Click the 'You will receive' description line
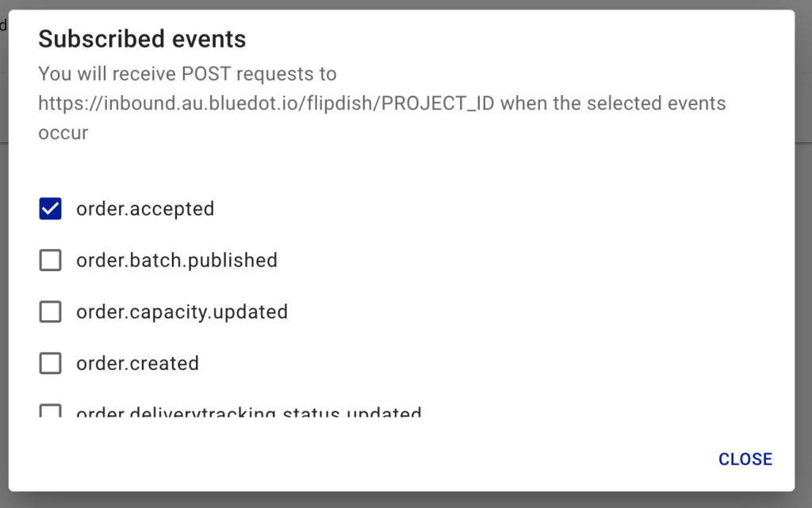 tap(187, 74)
